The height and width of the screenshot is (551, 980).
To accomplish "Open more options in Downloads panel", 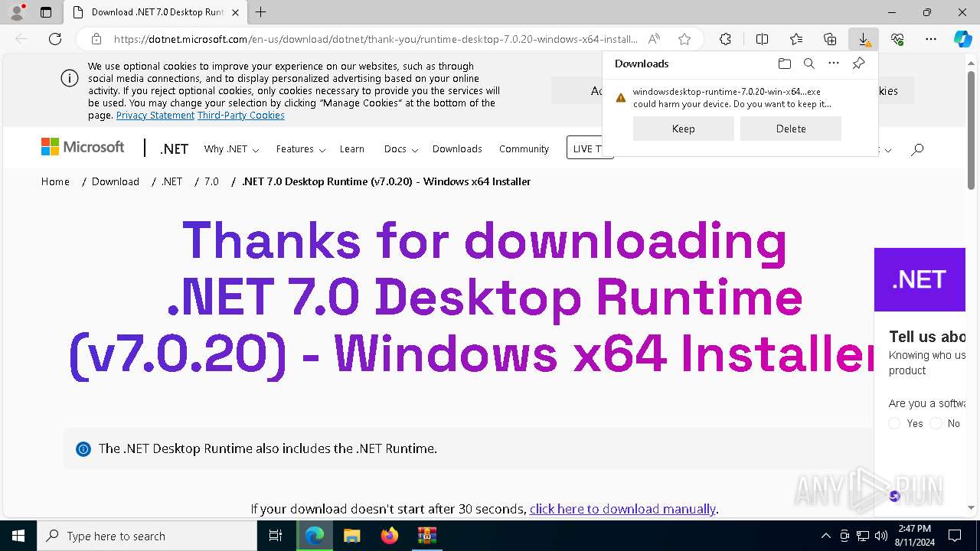I will [x=834, y=64].
